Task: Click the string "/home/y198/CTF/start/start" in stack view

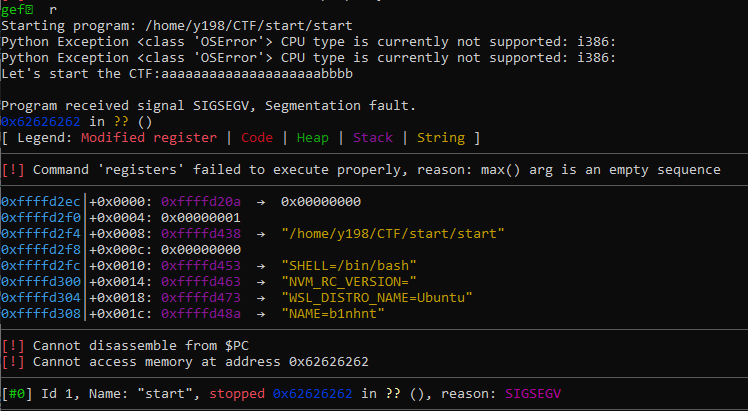Action: point(393,234)
